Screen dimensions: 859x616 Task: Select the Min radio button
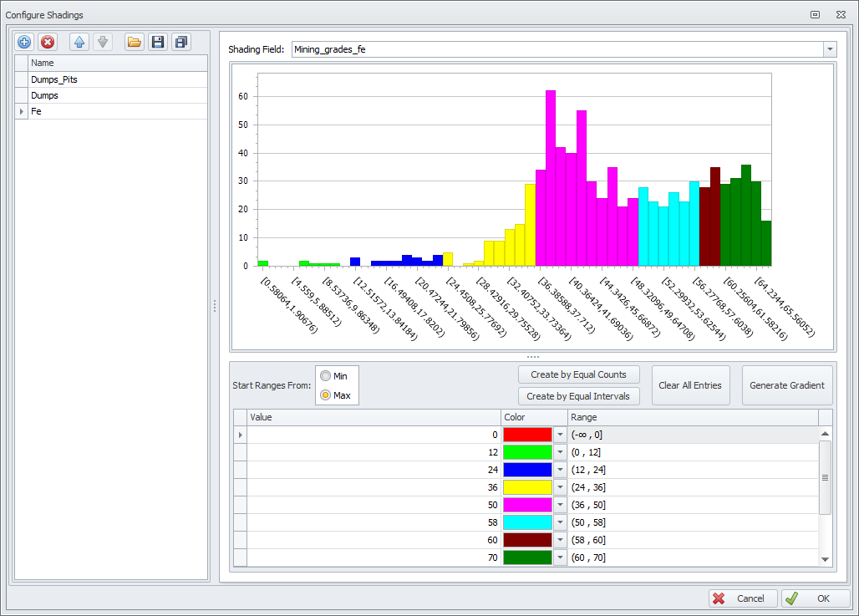pyautogui.click(x=325, y=376)
